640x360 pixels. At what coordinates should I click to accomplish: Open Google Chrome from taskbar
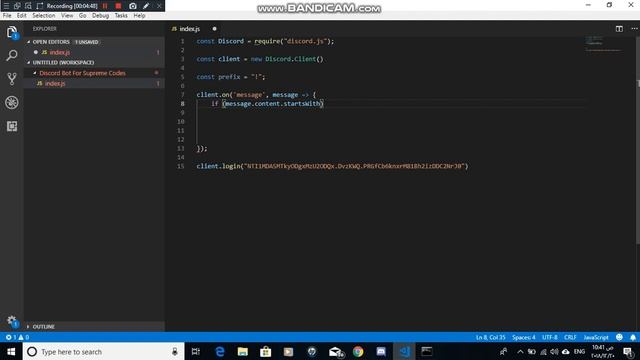358,351
